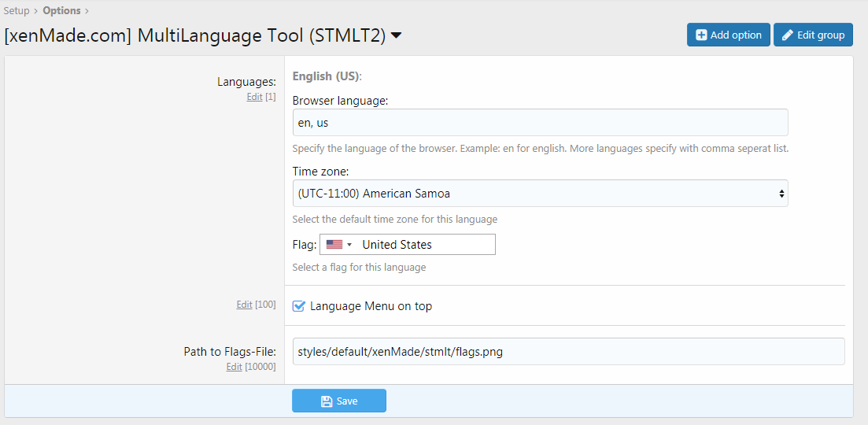Click the Edit link next to [100]
The image size is (868, 425).
244,305
